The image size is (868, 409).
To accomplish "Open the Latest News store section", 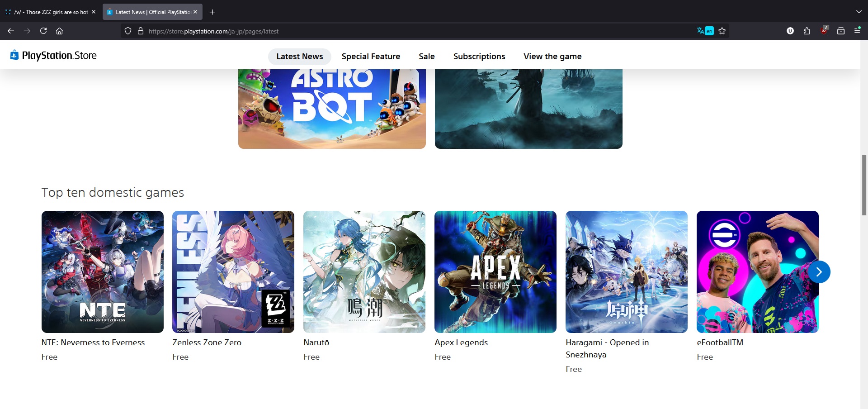I will coord(300,57).
